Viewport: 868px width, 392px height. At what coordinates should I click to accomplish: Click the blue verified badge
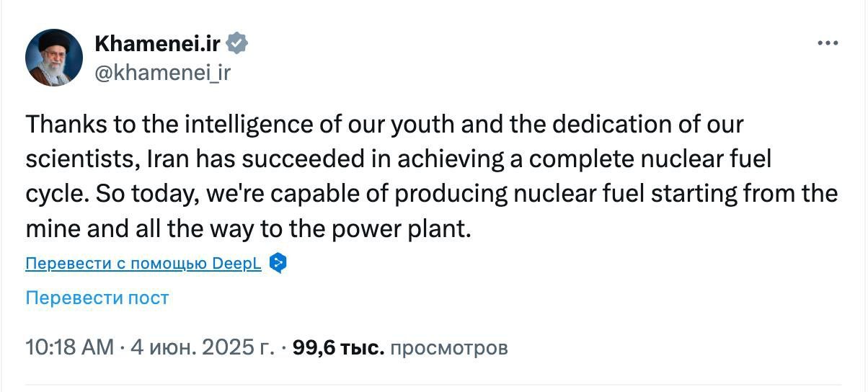[x=238, y=44]
